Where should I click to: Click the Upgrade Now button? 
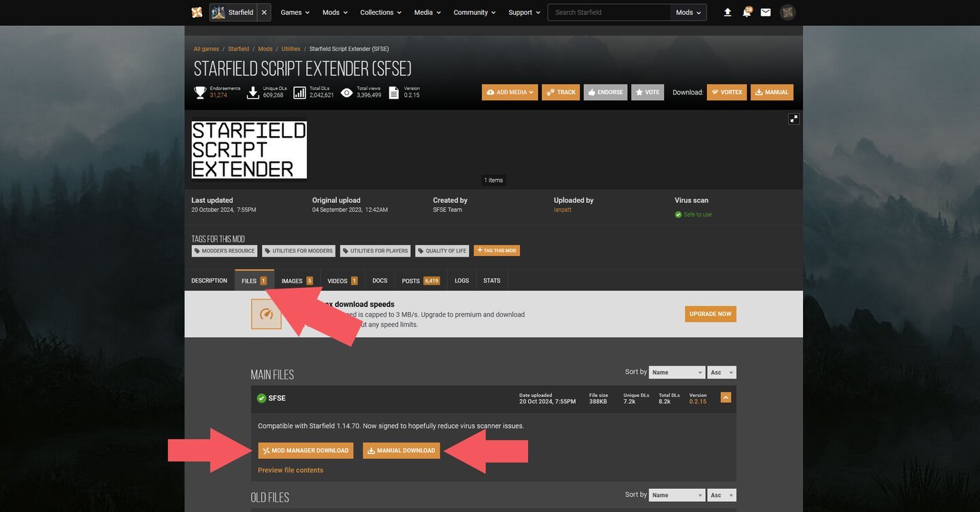710,314
